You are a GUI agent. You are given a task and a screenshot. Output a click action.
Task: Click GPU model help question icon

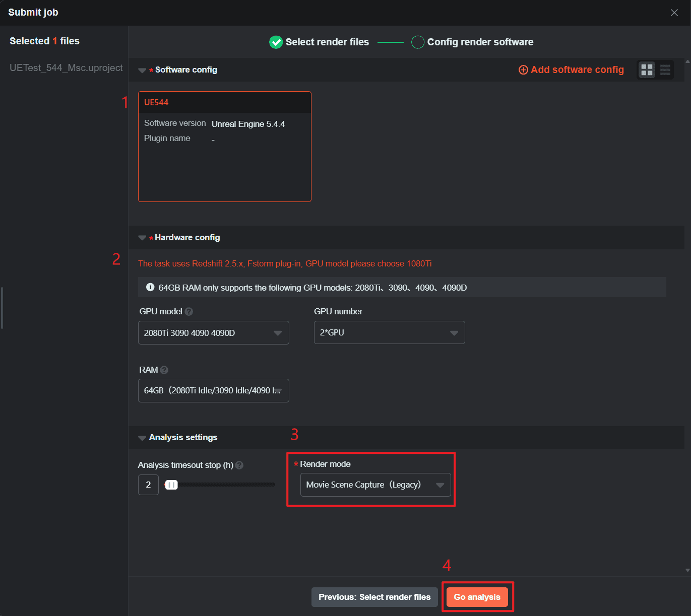[x=189, y=312]
